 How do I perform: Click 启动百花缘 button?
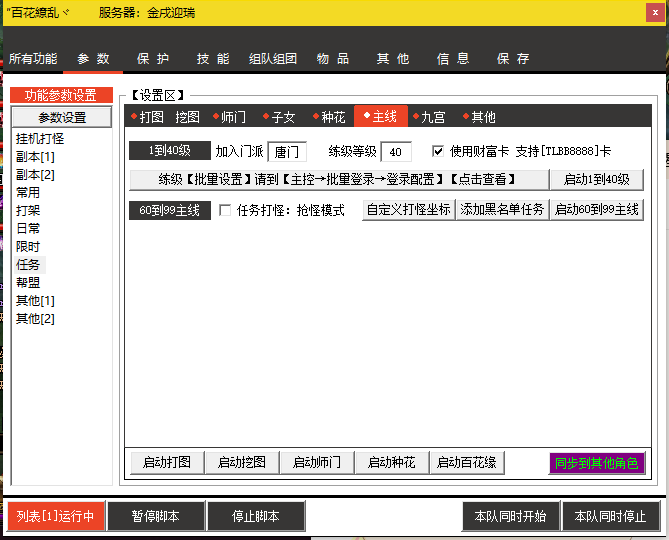[x=467, y=462]
